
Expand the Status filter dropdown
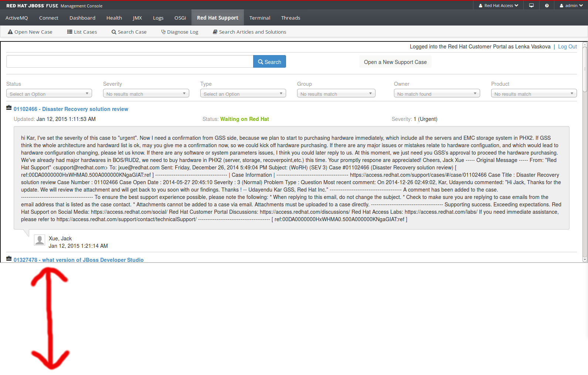[49, 94]
